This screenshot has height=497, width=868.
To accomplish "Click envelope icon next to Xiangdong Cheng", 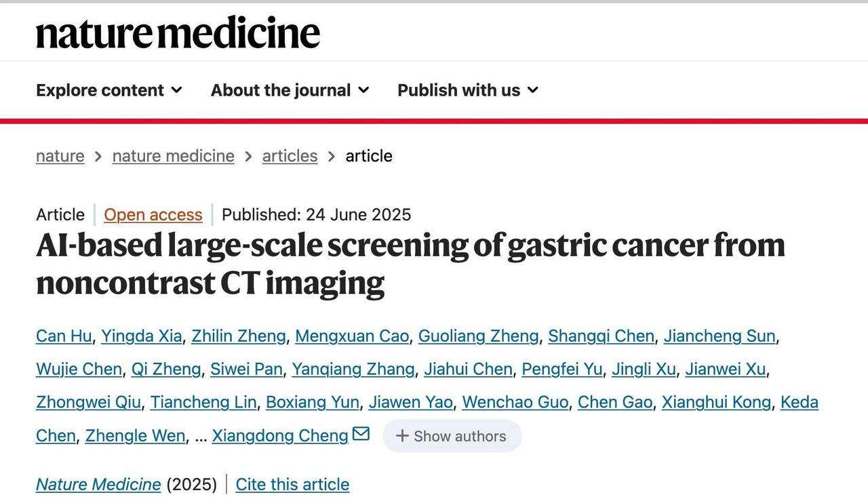I will pyautogui.click(x=361, y=433).
